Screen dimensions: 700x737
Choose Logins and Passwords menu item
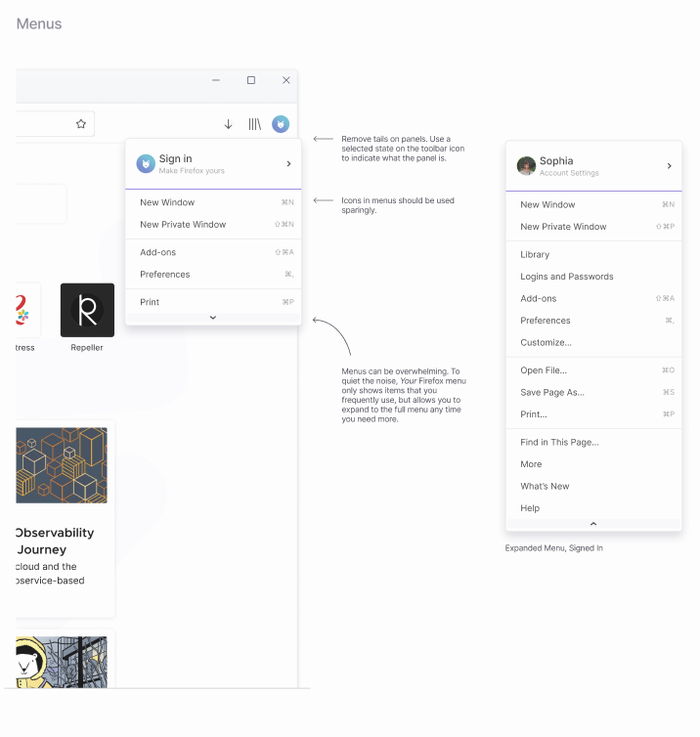pos(566,277)
